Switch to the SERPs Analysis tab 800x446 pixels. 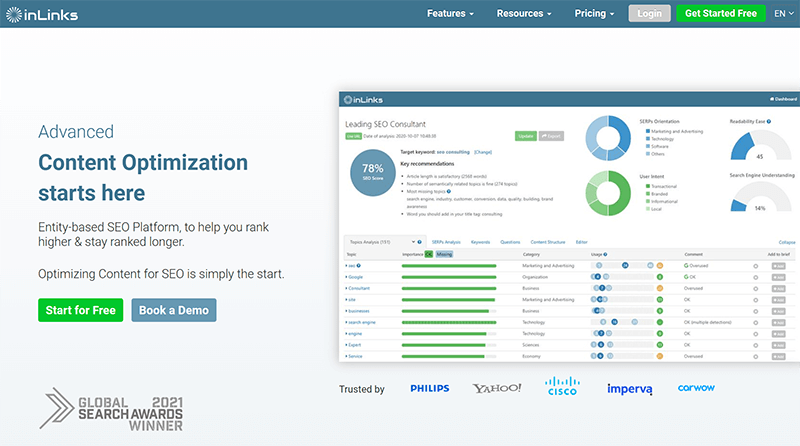coord(446,242)
